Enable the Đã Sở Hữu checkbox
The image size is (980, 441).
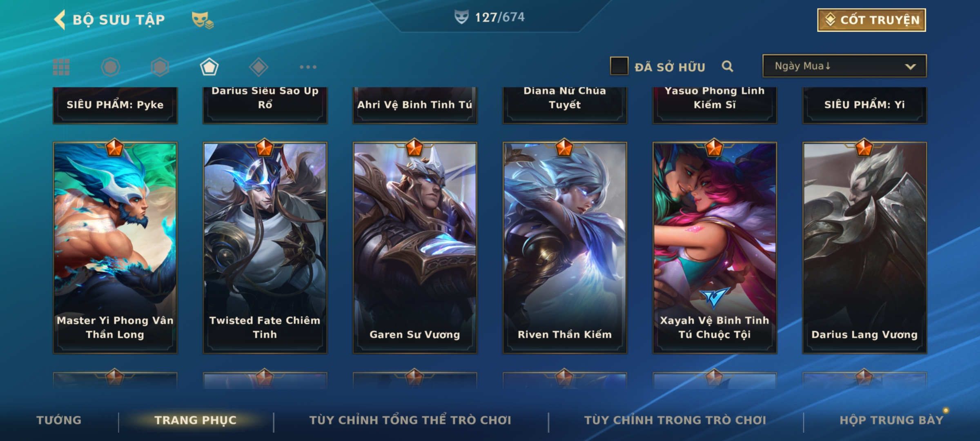(x=619, y=66)
